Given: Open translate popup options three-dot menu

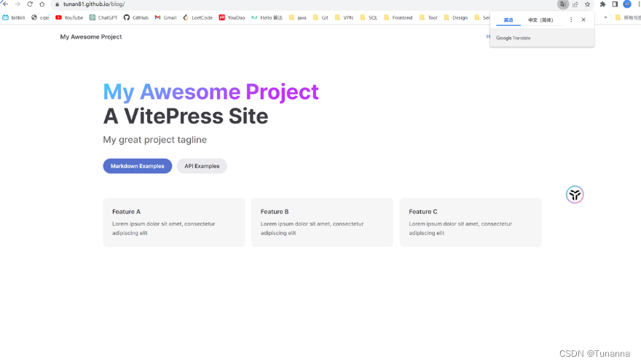Looking at the screenshot, I should [x=571, y=20].
